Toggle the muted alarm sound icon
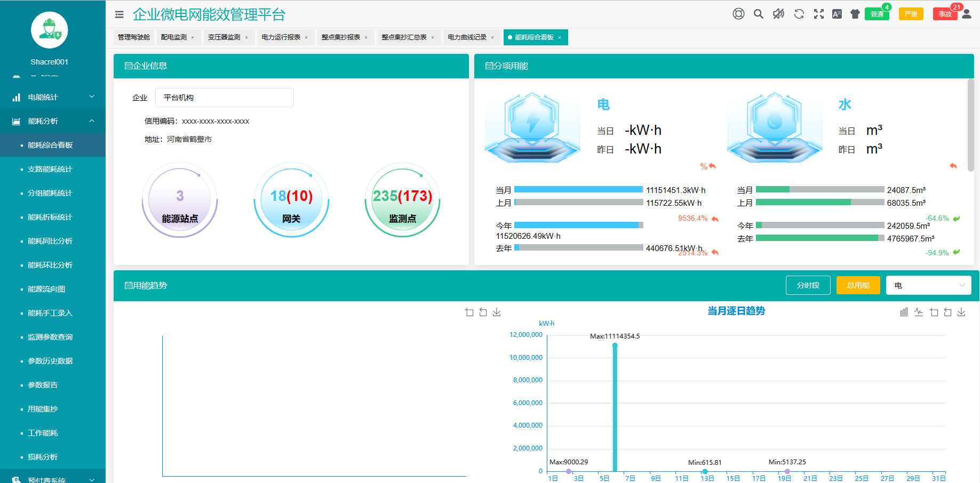Viewport: 980px width, 483px height. point(778,14)
